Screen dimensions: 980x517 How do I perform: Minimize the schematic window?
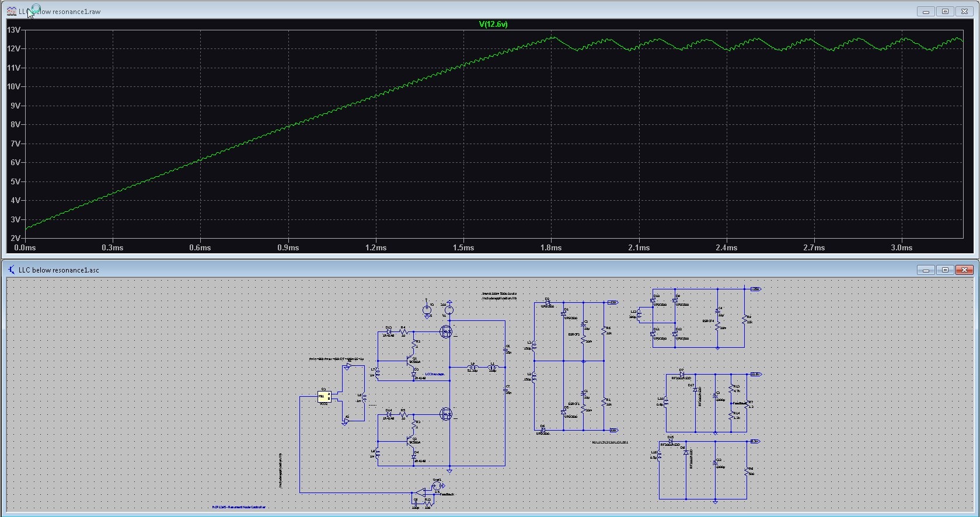coord(926,270)
